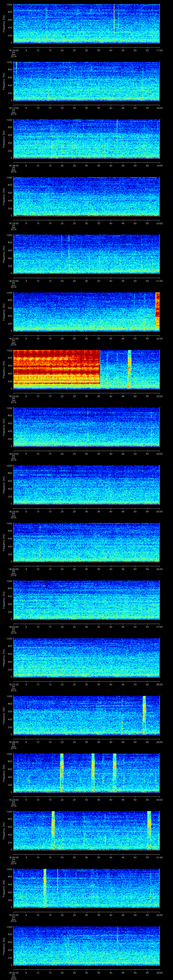Click the spectrogram panel starting at 18:23:00
Image resolution: width=173 pixels, height=980 pixels.
86,427
